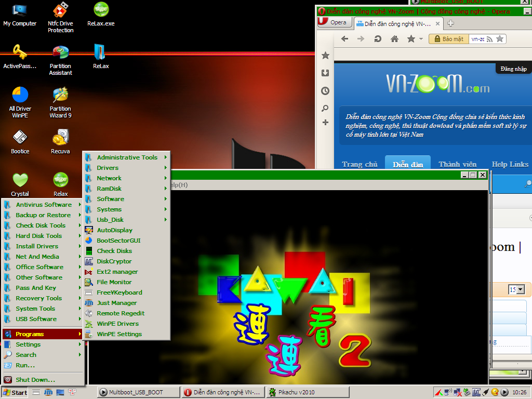The image size is (532, 399).
Task: Open Remote Regedit menu entry
Action: click(127, 313)
